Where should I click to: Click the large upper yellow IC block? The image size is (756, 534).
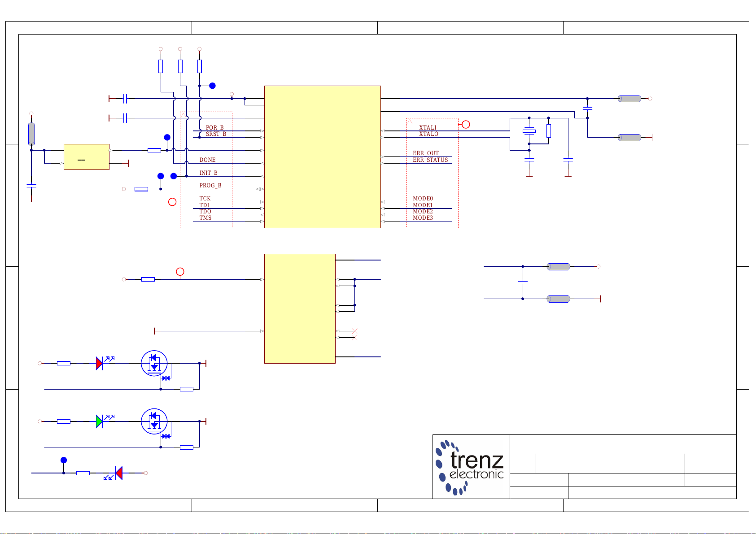(323, 157)
